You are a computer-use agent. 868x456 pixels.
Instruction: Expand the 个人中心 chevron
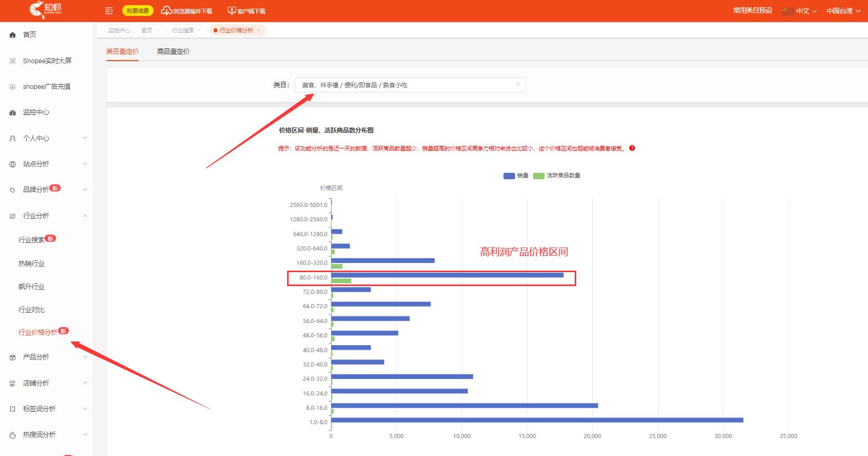point(85,138)
